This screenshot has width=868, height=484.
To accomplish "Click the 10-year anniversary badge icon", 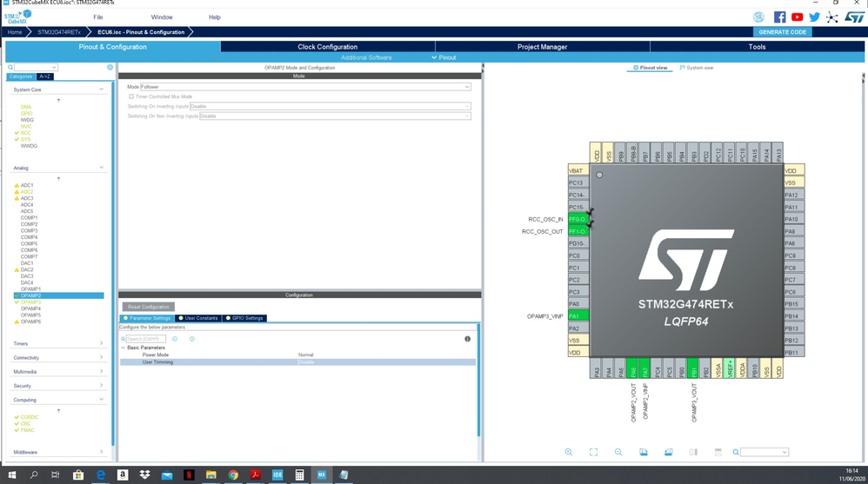I will [x=758, y=17].
